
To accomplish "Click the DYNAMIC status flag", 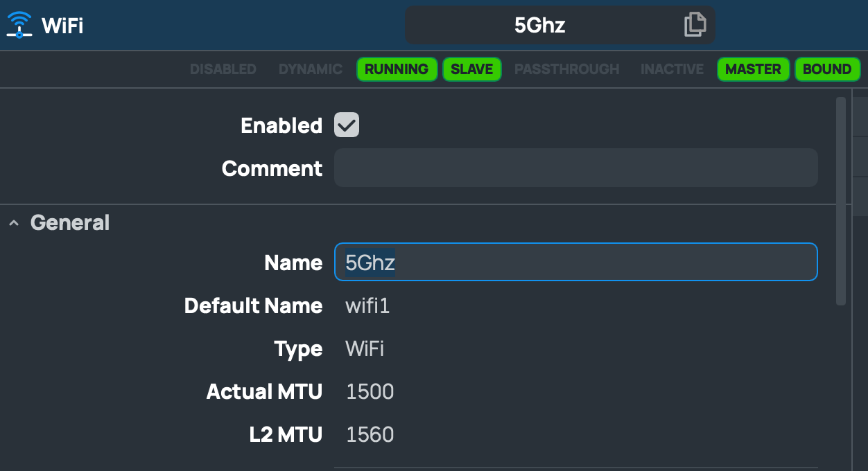I will tap(311, 69).
